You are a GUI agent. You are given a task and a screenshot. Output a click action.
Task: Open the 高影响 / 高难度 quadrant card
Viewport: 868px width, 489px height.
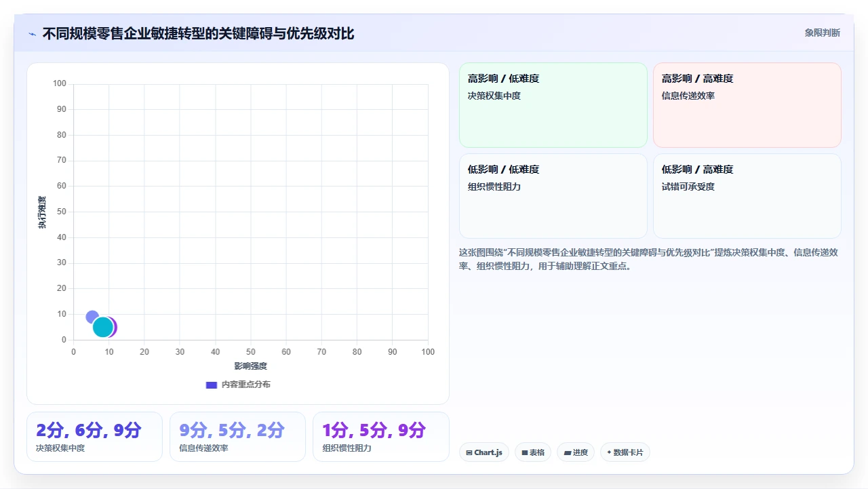747,105
